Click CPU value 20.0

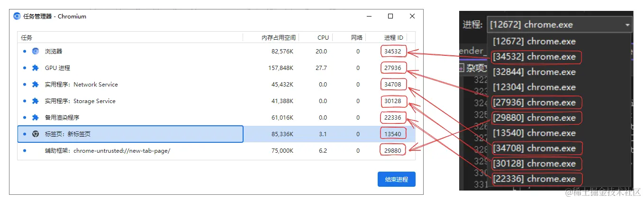tap(321, 51)
